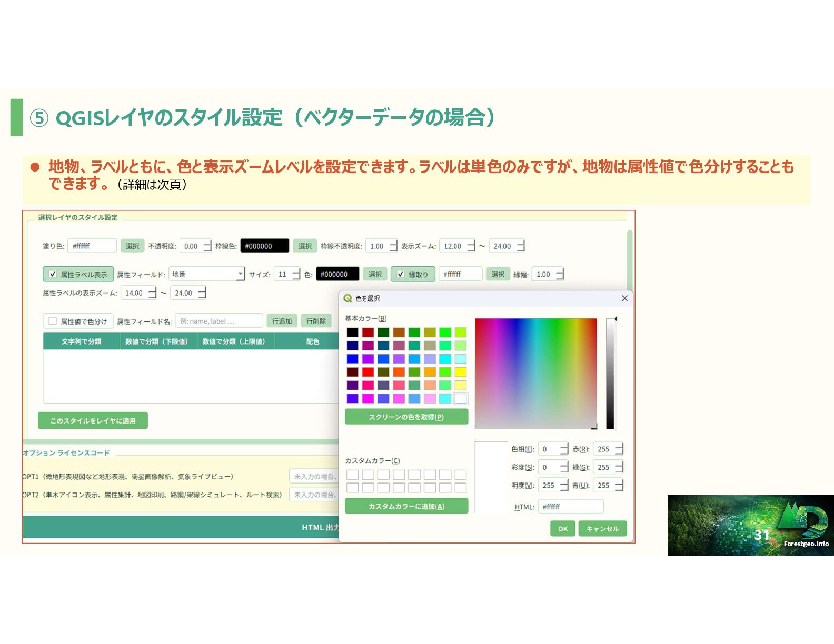Click the キャンセル button in the color dialog
Screen dimensions: 834x644
point(602,529)
